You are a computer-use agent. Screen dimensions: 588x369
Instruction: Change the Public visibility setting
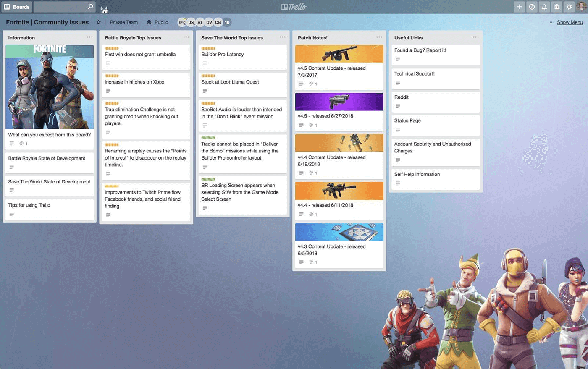157,22
